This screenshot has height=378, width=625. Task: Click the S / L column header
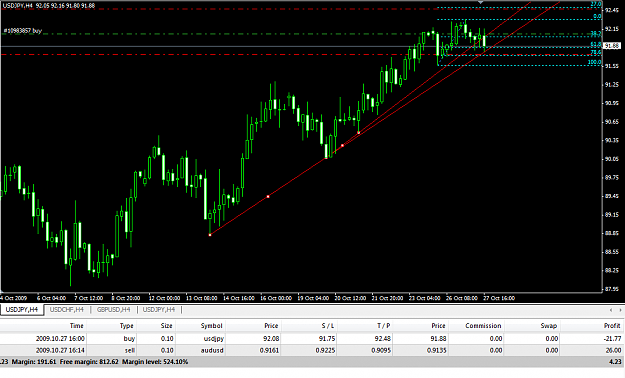(328, 326)
